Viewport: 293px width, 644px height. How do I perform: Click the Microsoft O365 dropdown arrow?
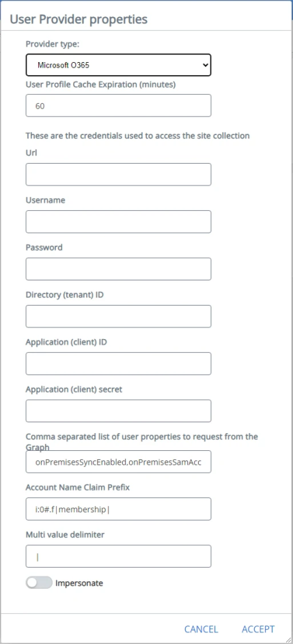click(206, 65)
